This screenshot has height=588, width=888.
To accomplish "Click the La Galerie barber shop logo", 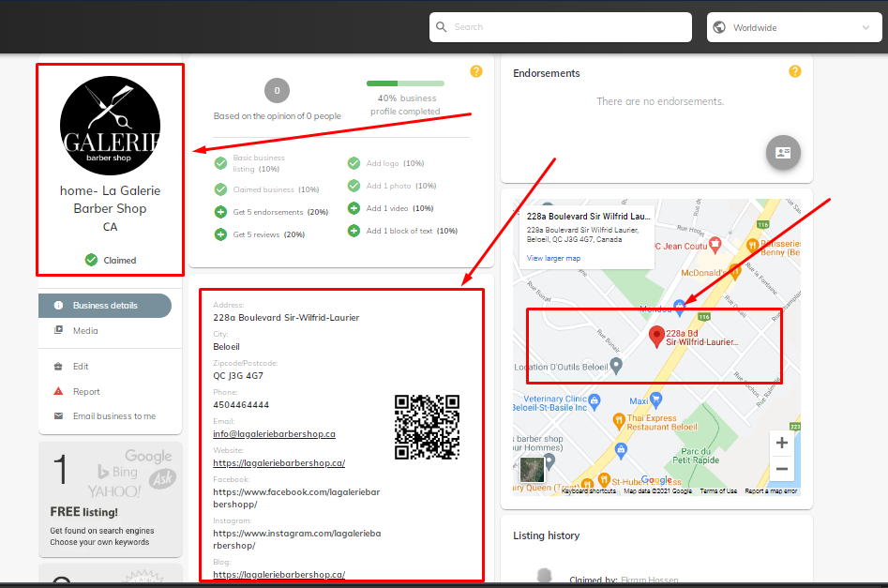I will [x=110, y=126].
